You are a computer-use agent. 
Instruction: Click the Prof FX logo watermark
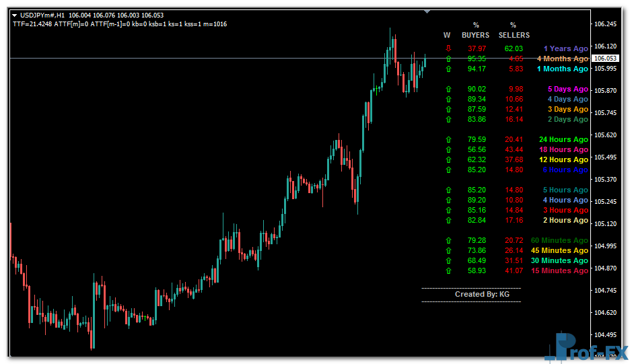tap(587, 347)
